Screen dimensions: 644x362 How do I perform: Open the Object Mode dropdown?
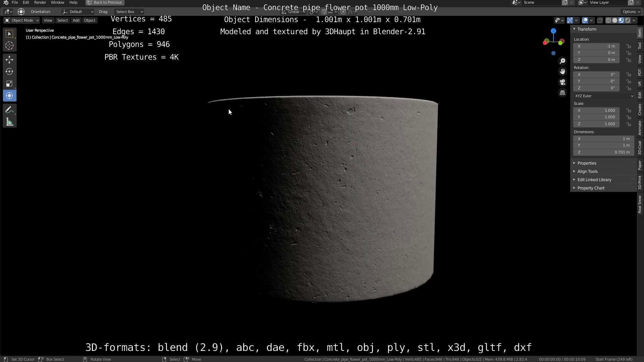22,20
